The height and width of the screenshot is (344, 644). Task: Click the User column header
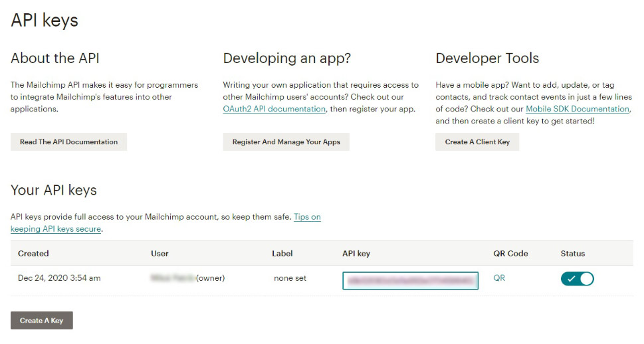click(160, 253)
